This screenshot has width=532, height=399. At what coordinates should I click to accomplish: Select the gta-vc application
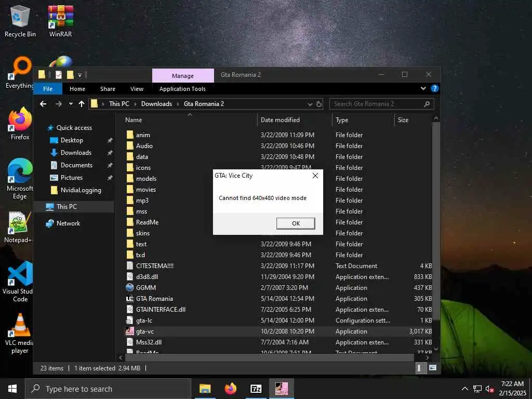(145, 331)
